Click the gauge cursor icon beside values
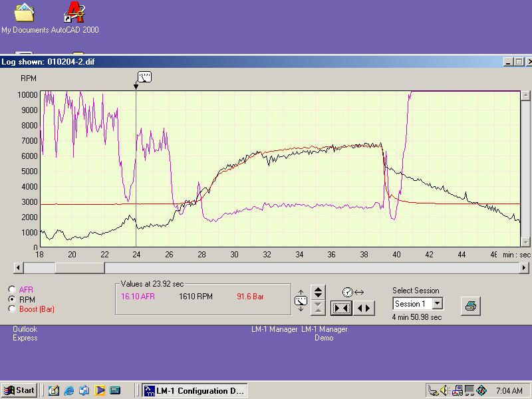Viewport: 532px width, 399px height. point(301,301)
